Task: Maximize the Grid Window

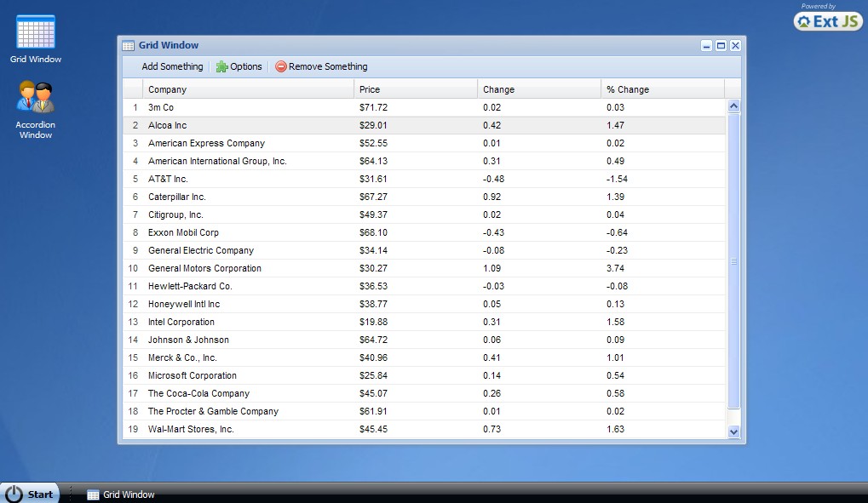Action: click(721, 46)
